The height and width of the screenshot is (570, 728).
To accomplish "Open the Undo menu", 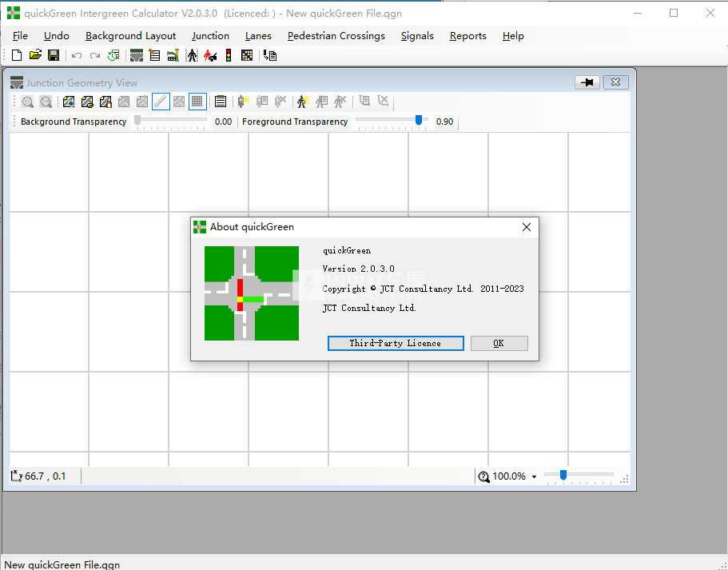I will click(57, 36).
